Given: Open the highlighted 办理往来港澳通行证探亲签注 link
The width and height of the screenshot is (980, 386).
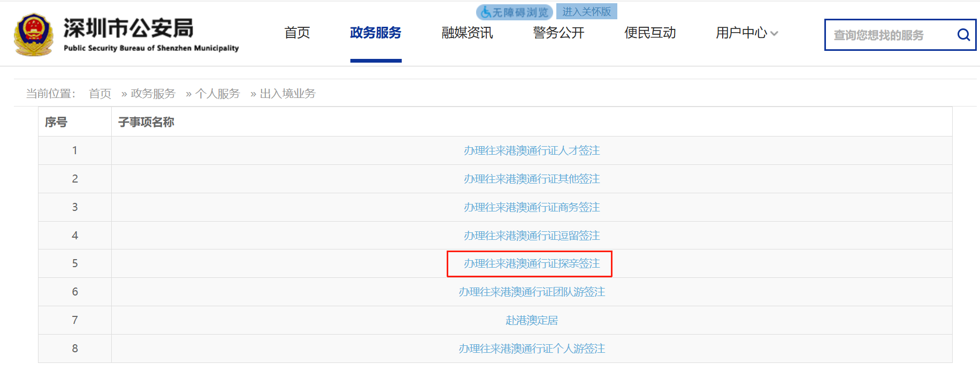Looking at the screenshot, I should (x=532, y=263).
